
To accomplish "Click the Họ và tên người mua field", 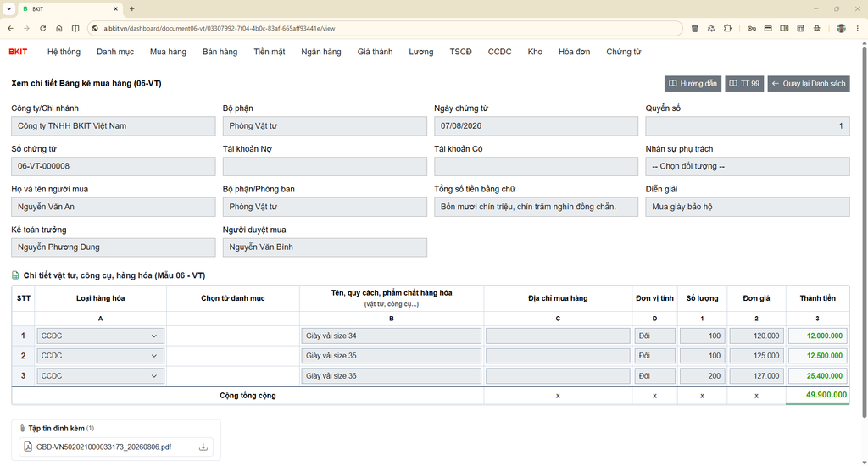I will click(x=113, y=207).
